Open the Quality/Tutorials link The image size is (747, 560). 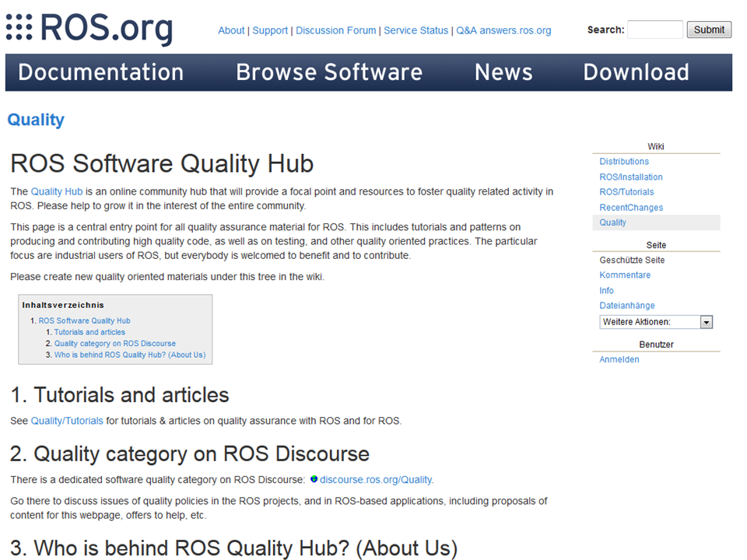point(67,421)
